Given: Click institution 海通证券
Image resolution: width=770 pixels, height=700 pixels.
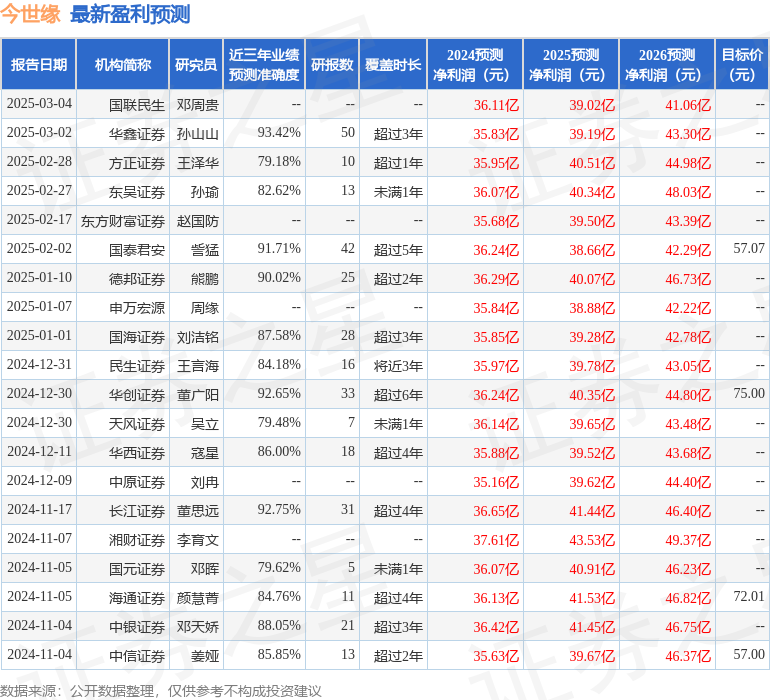Looking at the screenshot, I should [137, 598].
